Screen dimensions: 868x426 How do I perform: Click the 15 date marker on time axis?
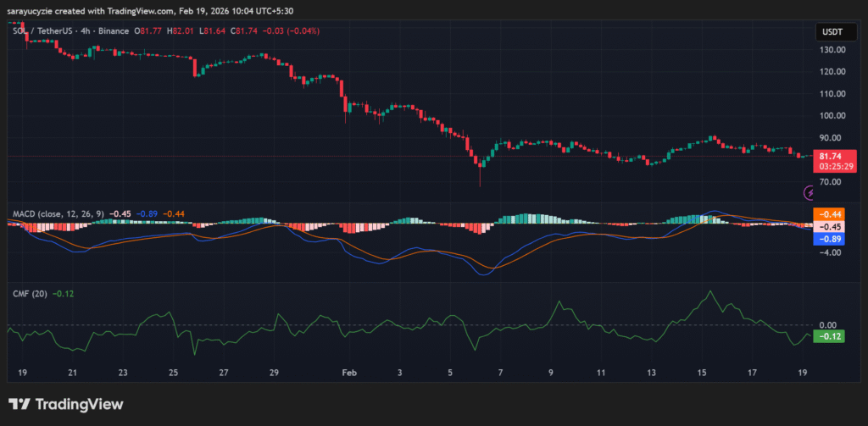[x=702, y=373]
